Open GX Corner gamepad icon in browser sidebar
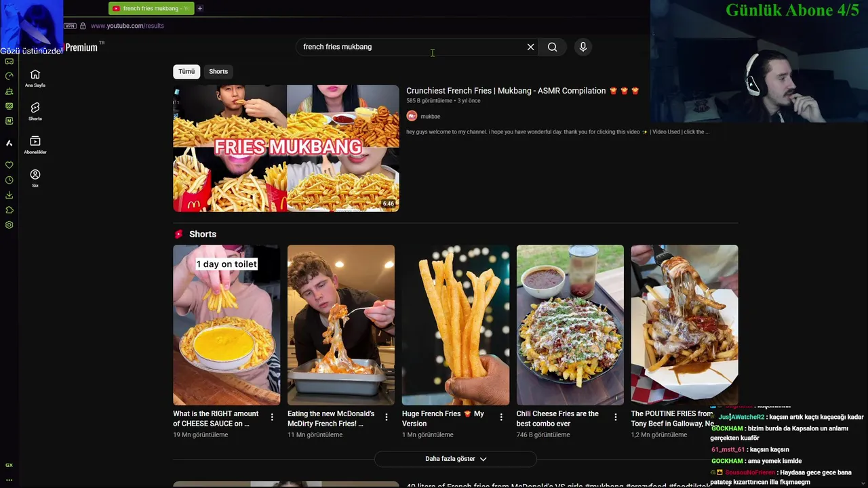Image resolution: width=868 pixels, height=488 pixels. click(x=9, y=61)
